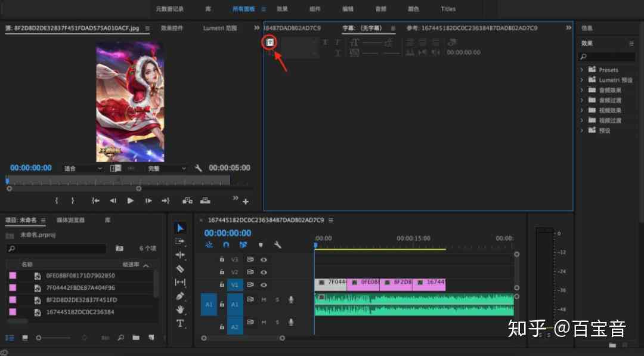Switch to the 编辑 workspace
This screenshot has height=356, width=644.
tap(348, 8)
